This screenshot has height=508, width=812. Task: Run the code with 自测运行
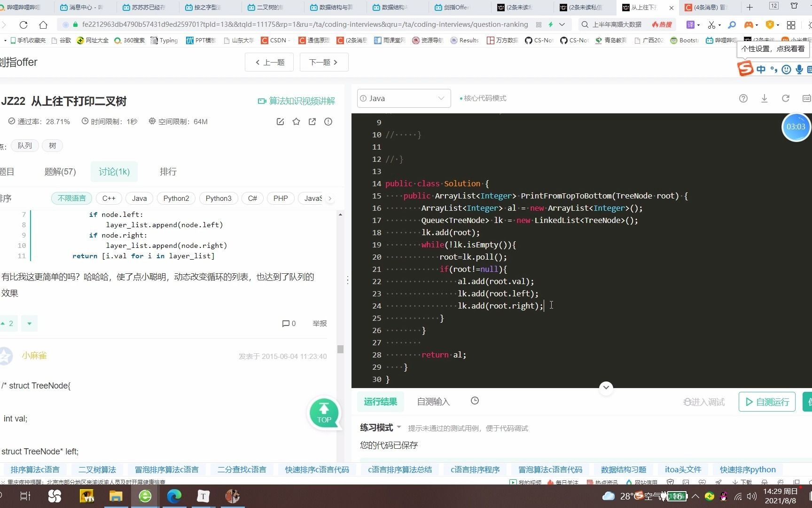click(x=767, y=402)
